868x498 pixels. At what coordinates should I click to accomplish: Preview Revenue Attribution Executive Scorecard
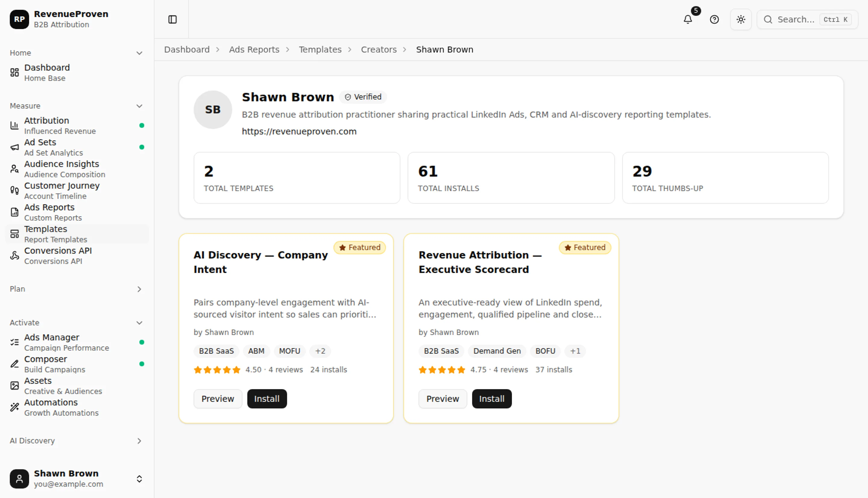pyautogui.click(x=442, y=399)
